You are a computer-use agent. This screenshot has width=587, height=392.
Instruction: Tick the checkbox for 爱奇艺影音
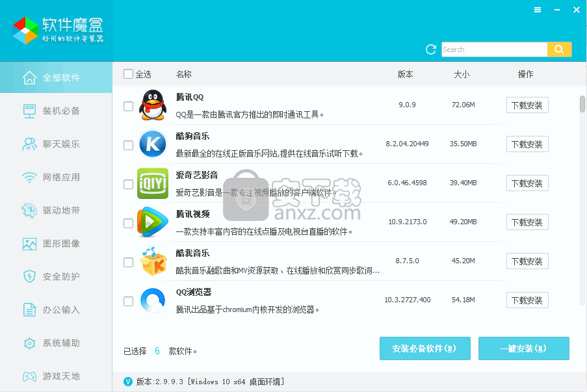coord(129,184)
